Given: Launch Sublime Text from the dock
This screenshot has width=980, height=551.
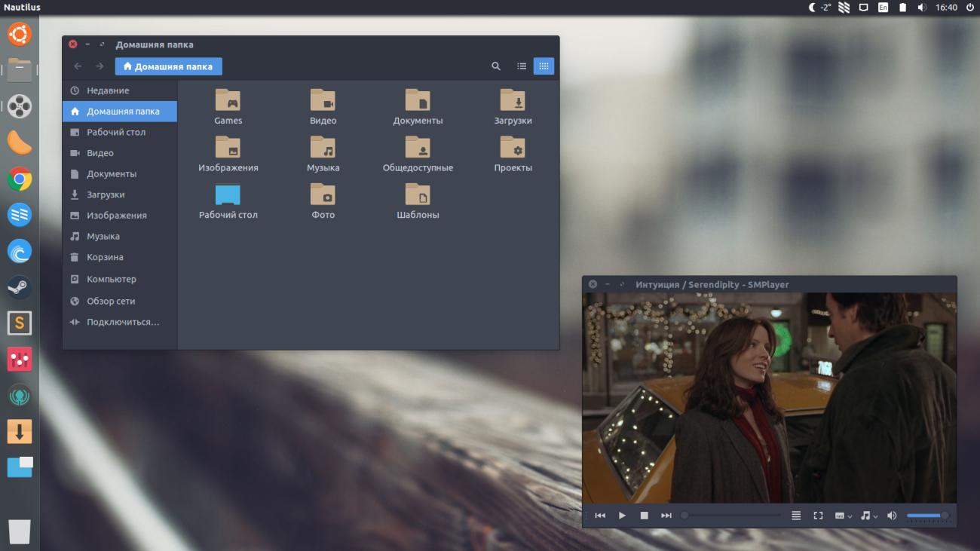Looking at the screenshot, I should pyautogui.click(x=20, y=323).
